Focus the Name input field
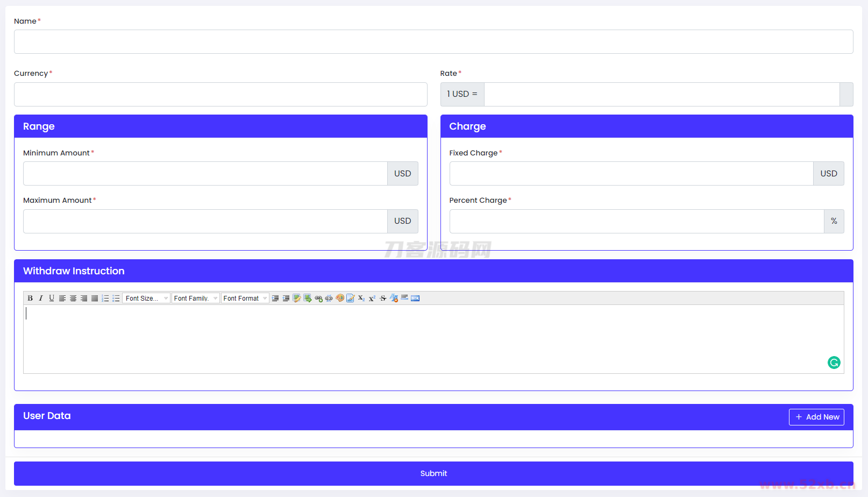 [433, 42]
